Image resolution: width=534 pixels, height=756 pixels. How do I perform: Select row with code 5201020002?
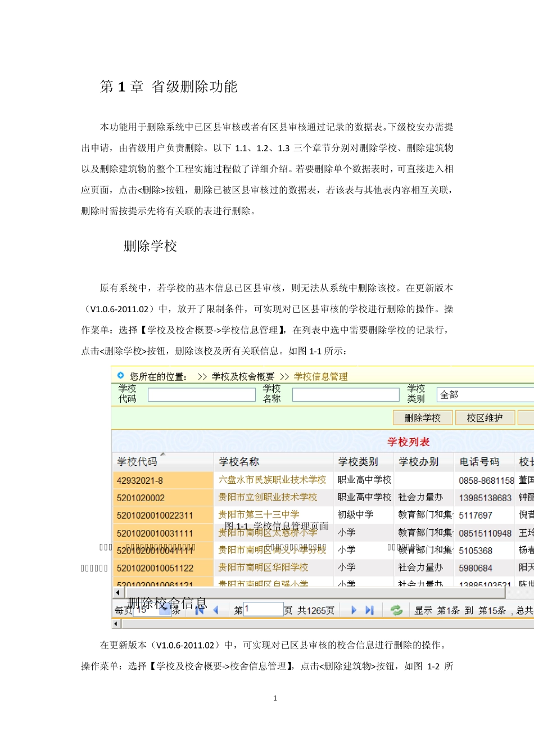coord(163,498)
